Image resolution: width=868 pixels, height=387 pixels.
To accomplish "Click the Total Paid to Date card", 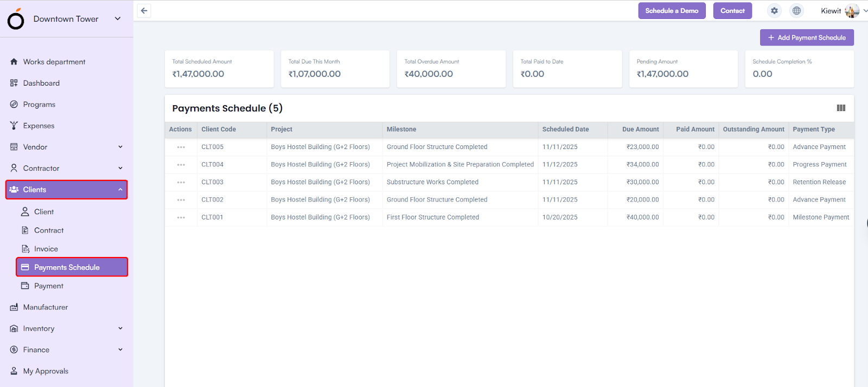I will tap(567, 69).
